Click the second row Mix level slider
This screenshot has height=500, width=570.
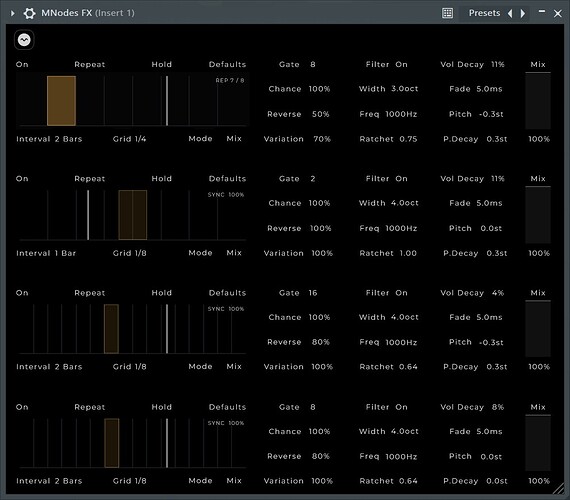click(538, 215)
